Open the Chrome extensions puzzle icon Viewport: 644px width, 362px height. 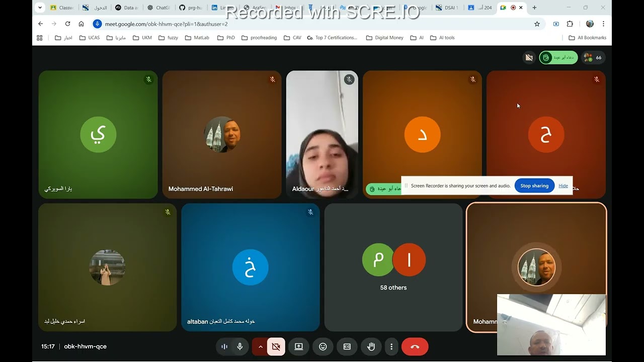570,24
